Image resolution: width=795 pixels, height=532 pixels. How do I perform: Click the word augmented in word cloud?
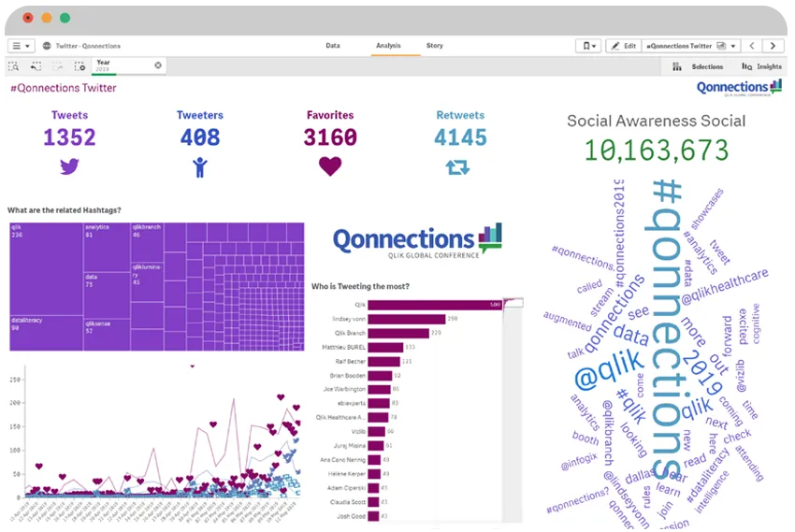[x=568, y=322]
